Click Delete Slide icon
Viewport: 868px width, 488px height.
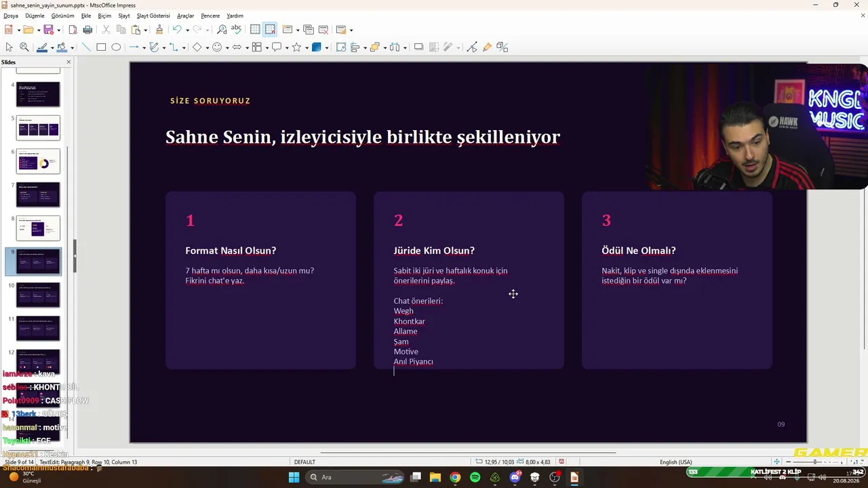323,30
